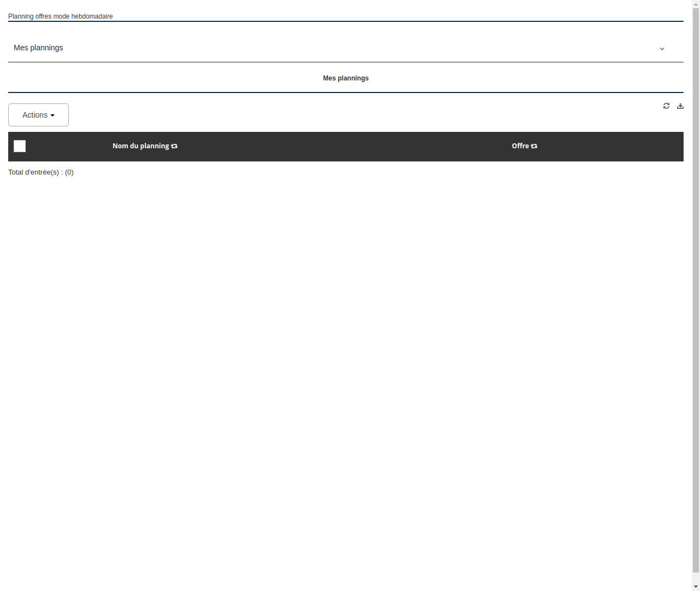This screenshot has width=700, height=591.
Task: Select the Mes plannings tab heading
Action: click(x=346, y=78)
